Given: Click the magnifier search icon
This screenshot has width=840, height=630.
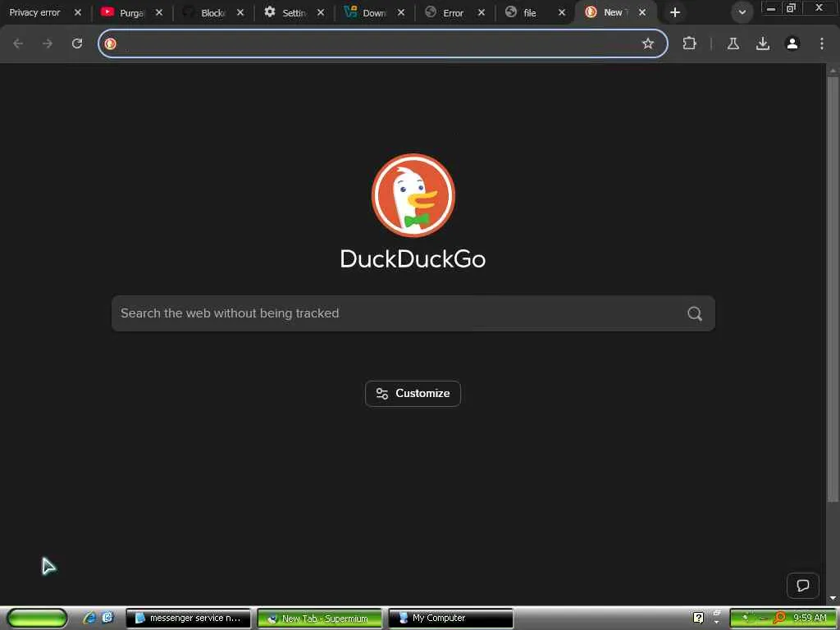Looking at the screenshot, I should (x=695, y=313).
